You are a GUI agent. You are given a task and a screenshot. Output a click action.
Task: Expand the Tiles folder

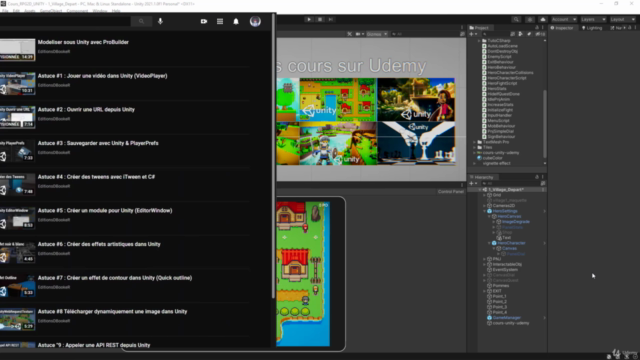pyautogui.click(x=475, y=147)
